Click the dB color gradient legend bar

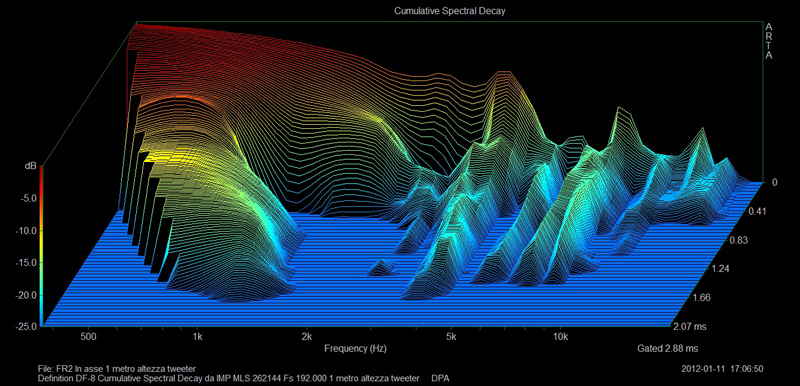[41, 246]
